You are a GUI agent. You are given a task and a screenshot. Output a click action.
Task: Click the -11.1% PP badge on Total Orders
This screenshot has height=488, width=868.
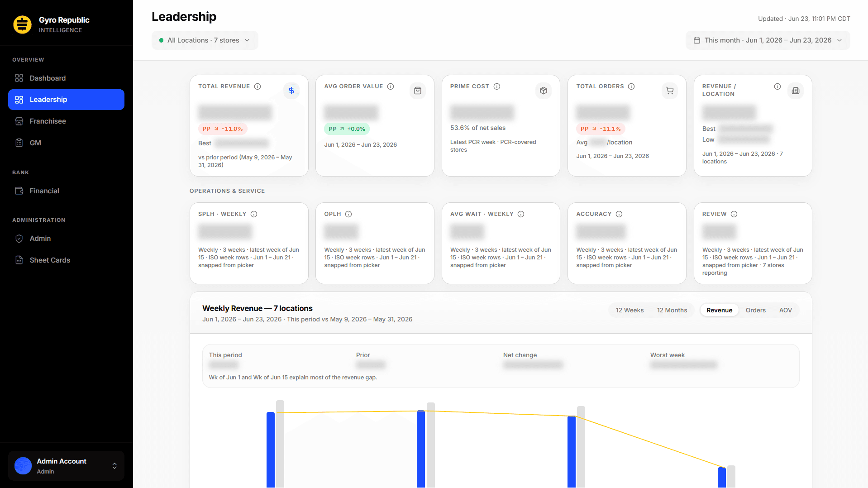pos(601,129)
